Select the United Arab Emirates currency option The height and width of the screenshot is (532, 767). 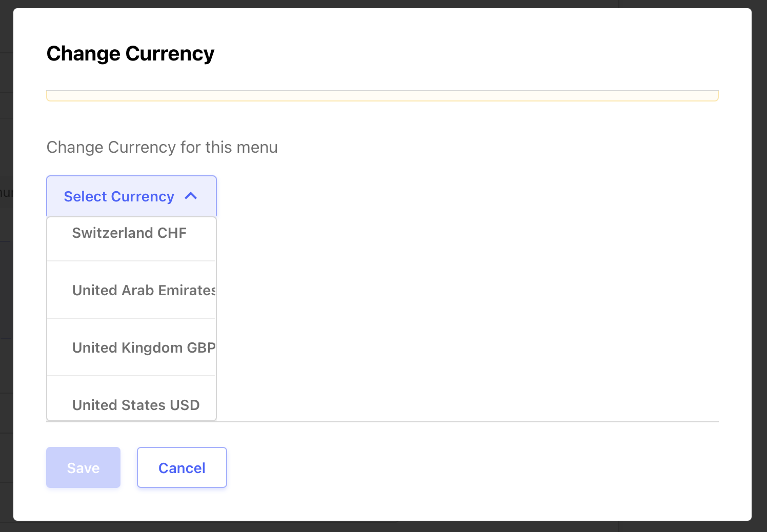tap(131, 290)
